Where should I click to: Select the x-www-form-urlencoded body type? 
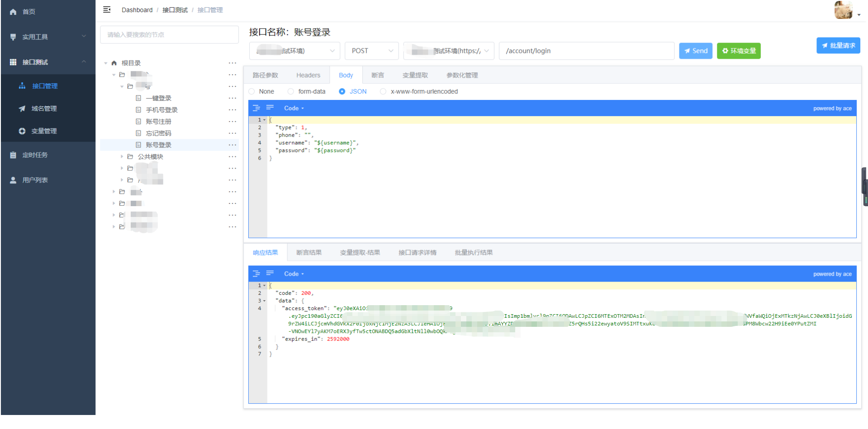point(419,92)
